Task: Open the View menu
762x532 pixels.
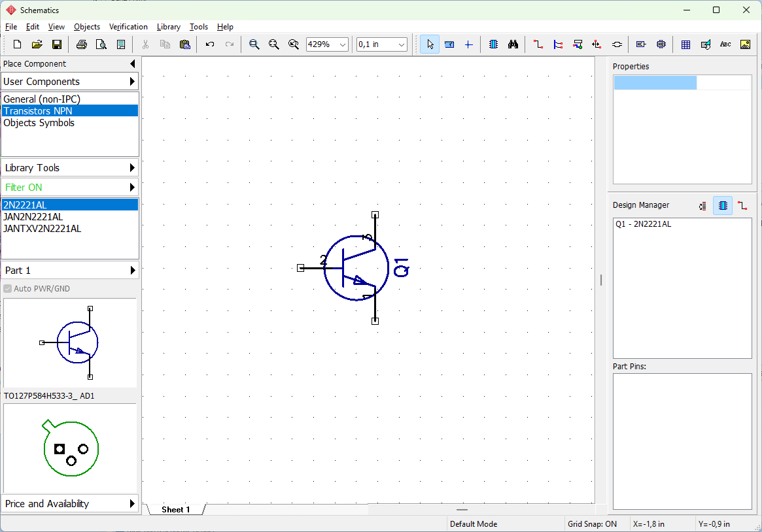Action: point(56,27)
